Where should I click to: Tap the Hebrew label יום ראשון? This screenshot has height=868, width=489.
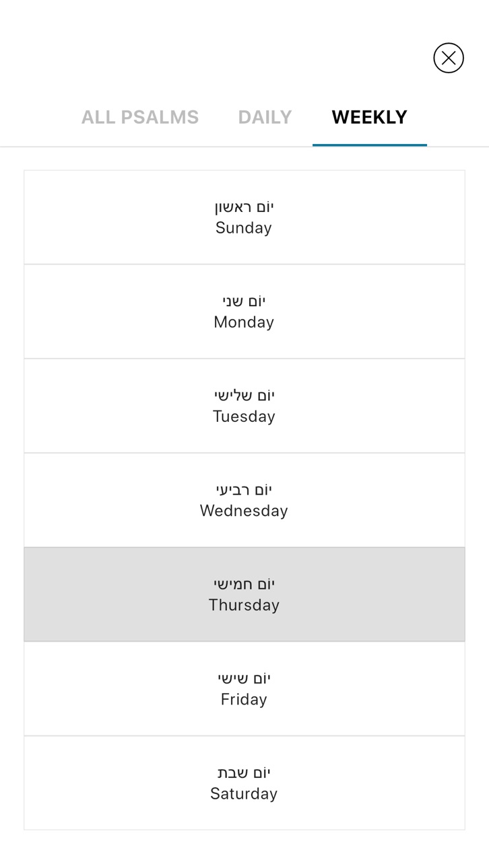(244, 207)
